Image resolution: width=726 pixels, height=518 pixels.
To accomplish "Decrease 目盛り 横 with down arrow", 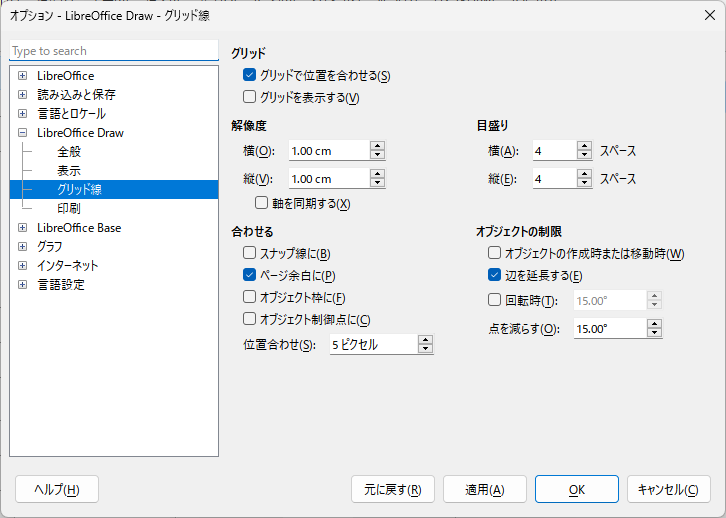I will point(585,155).
